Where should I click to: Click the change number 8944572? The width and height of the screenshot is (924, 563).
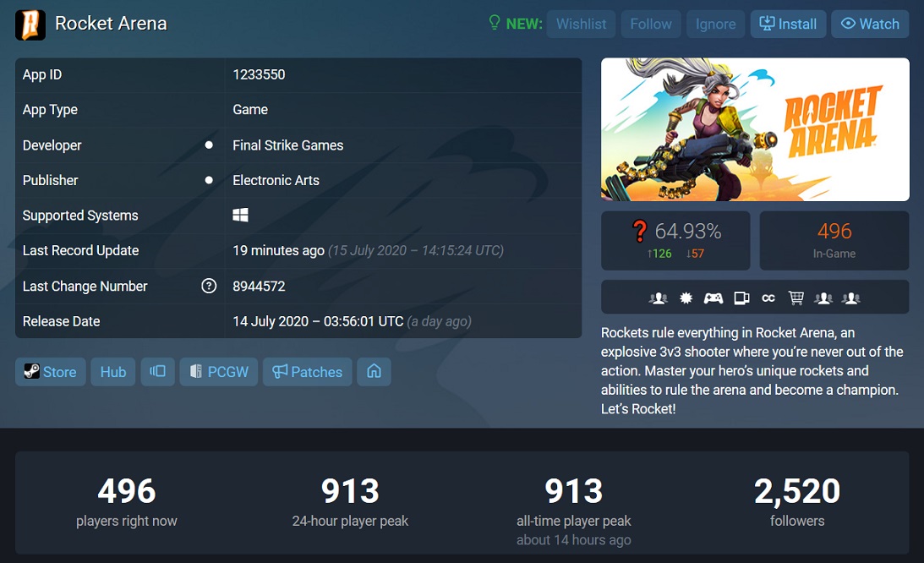[259, 286]
